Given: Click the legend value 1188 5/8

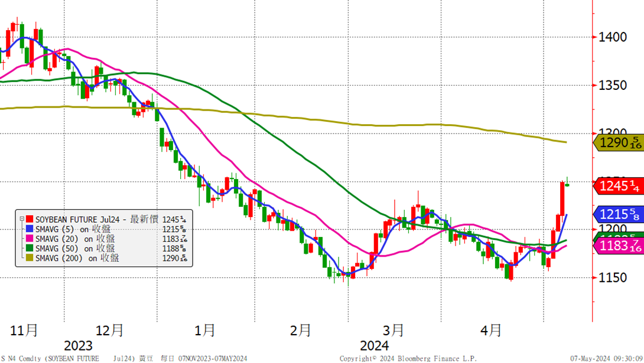Looking at the screenshot, I should click(x=174, y=249).
